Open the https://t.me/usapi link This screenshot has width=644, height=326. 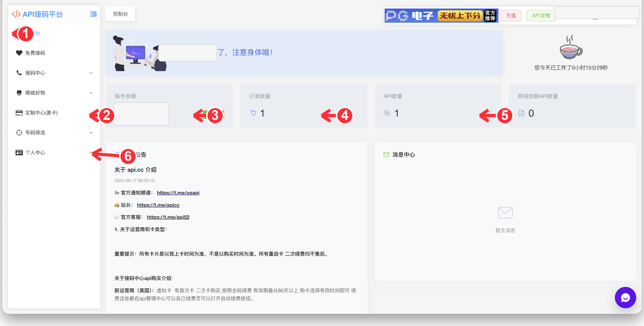178,193
